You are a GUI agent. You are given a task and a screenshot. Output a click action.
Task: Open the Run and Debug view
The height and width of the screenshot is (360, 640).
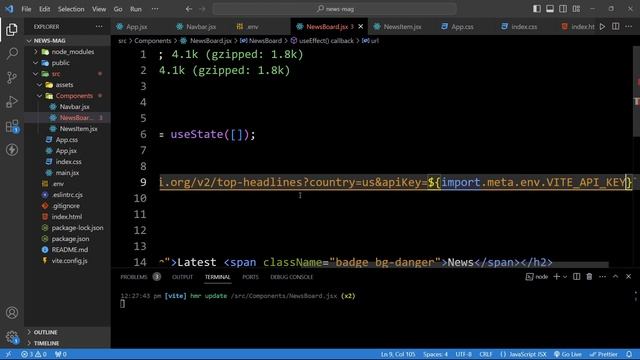(12, 102)
